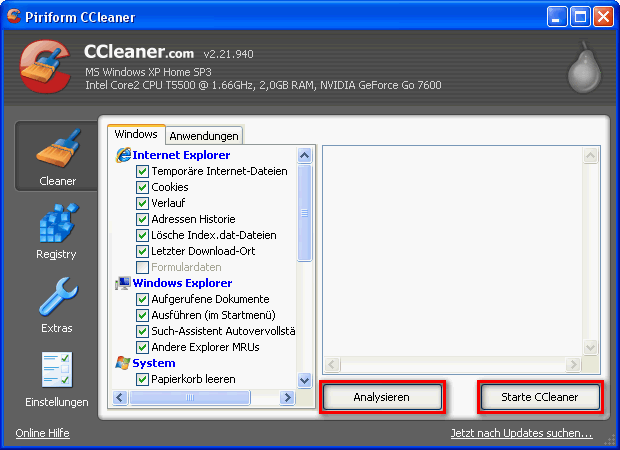This screenshot has width=620, height=450.
Task: Open the Registry section icon
Action: pyautogui.click(x=56, y=231)
